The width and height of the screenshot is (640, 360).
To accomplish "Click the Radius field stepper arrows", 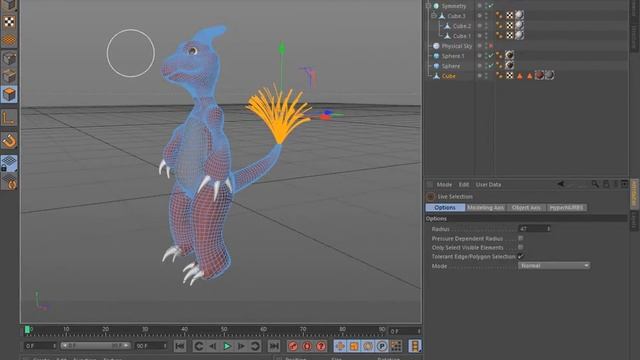I will (549, 229).
